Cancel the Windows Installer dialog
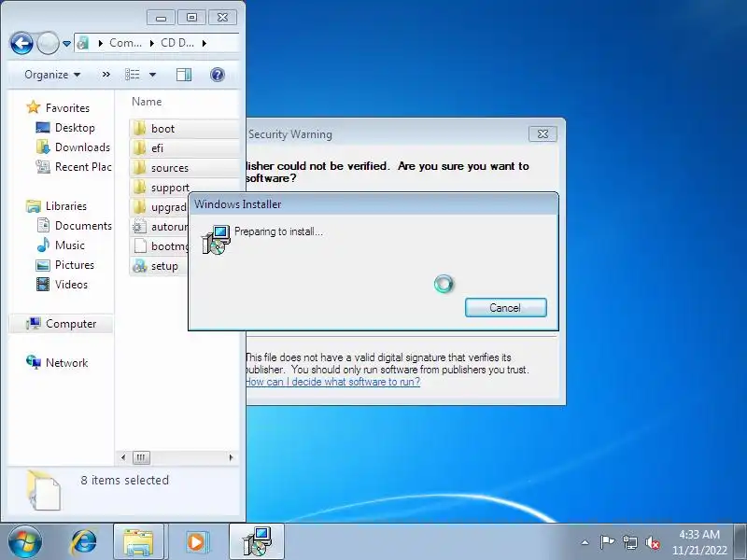Screen dimensions: 747x560 coord(505,308)
